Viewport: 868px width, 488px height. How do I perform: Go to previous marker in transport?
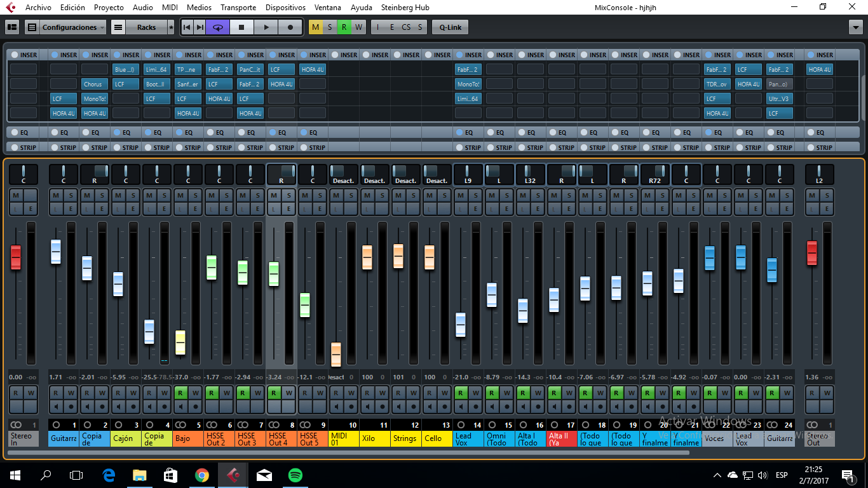[x=187, y=27]
